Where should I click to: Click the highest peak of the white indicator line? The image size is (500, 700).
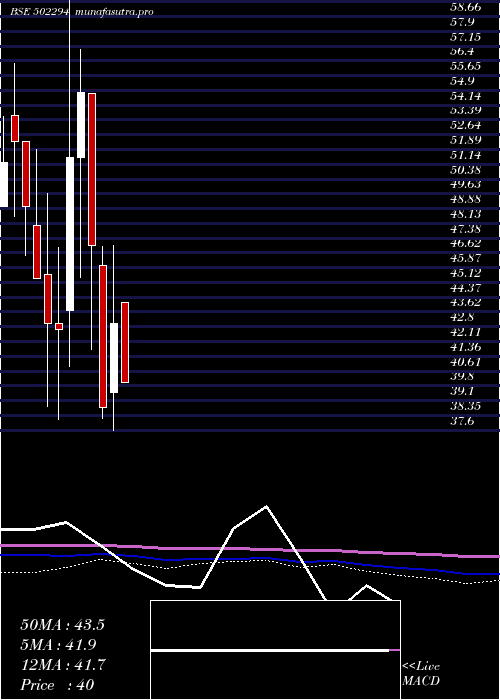click(266, 506)
